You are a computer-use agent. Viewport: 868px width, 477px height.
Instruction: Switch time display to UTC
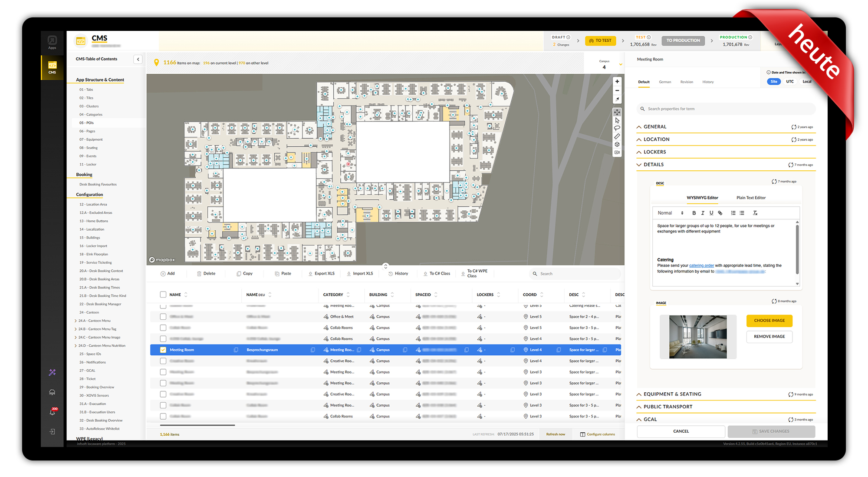789,82
